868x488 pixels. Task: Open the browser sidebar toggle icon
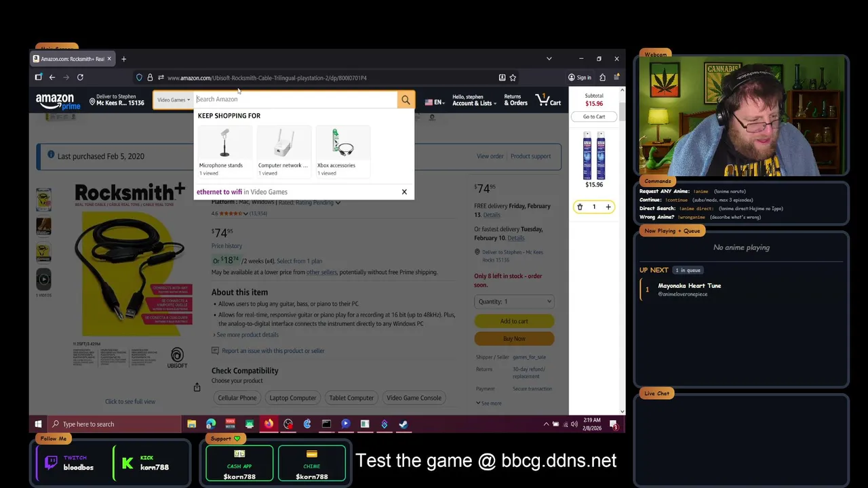pos(39,77)
